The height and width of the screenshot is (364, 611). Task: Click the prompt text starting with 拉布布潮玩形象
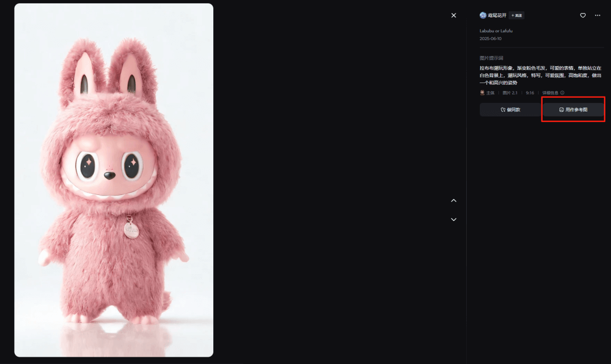click(x=540, y=76)
